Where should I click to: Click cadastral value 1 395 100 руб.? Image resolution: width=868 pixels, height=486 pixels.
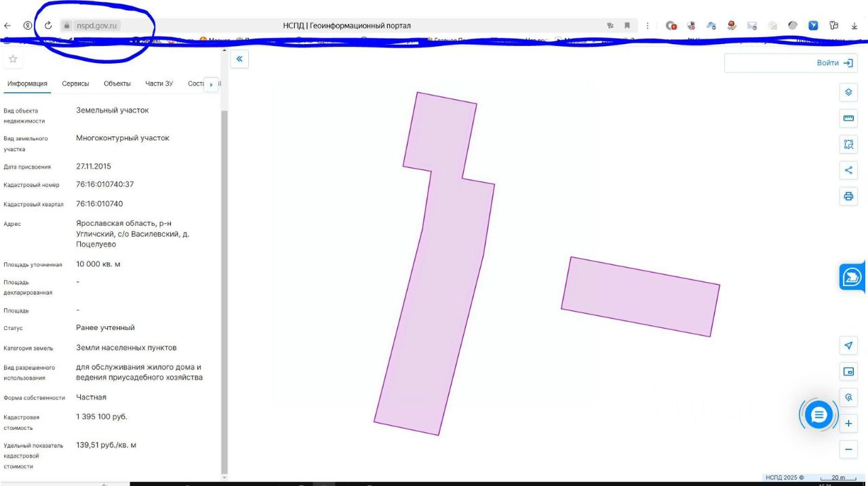102,417
